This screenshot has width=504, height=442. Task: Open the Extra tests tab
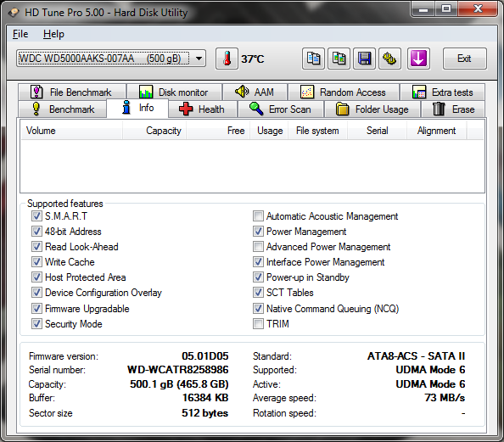pyautogui.click(x=442, y=92)
